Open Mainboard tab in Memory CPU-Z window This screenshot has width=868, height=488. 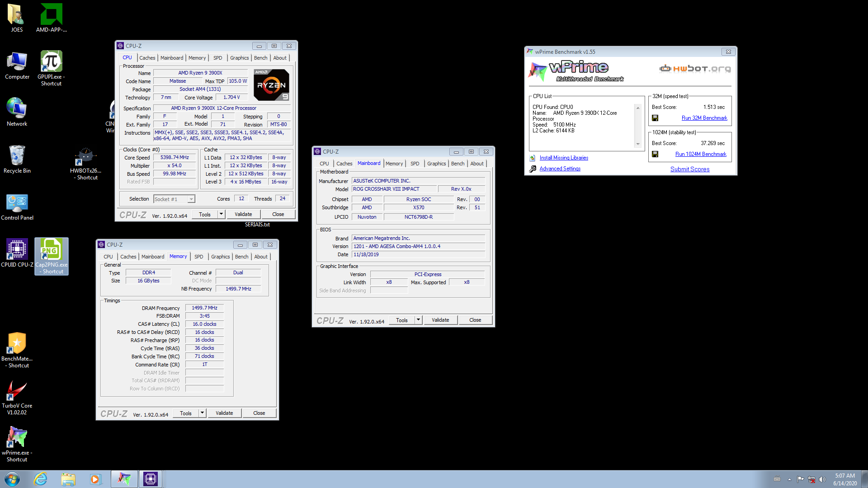click(x=153, y=257)
